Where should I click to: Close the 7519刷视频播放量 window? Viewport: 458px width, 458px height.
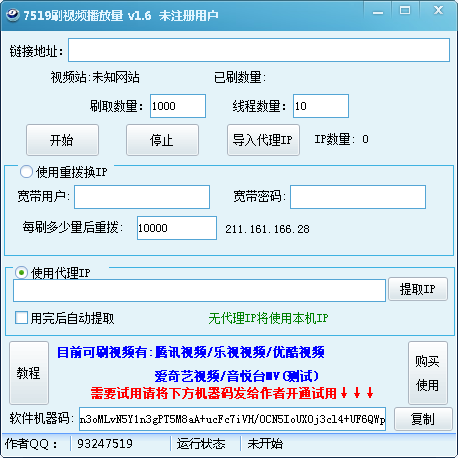point(438,11)
